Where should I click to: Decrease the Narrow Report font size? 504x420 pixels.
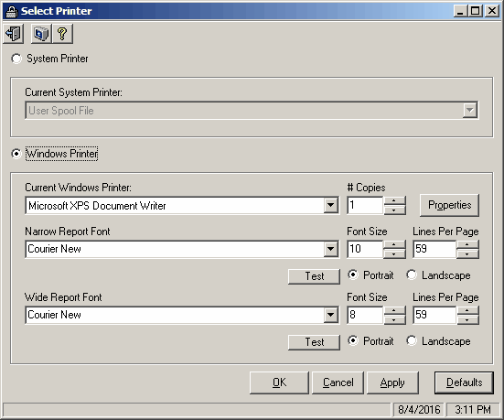tap(394, 253)
